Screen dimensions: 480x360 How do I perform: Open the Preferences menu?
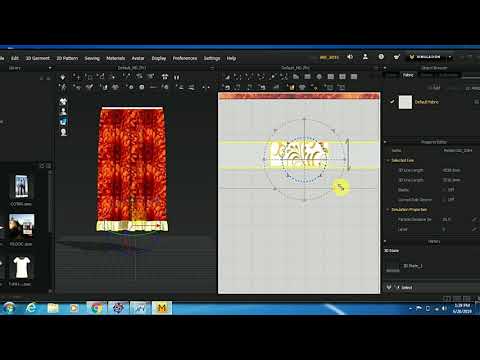coord(185,58)
